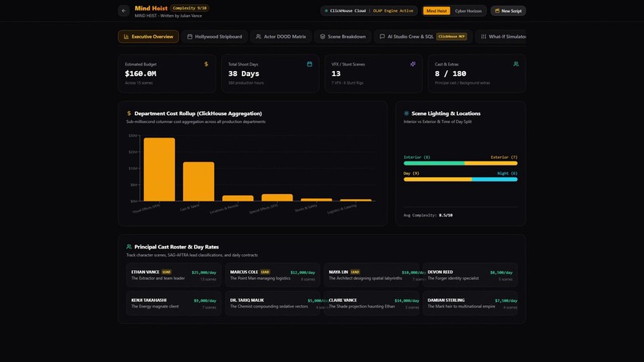Click the dollar icon on Estimated Budget card
This screenshot has height=362, width=644.
(x=206, y=64)
